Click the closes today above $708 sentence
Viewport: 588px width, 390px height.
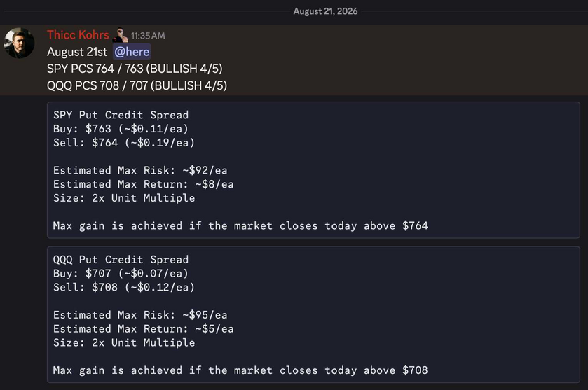[x=240, y=370]
